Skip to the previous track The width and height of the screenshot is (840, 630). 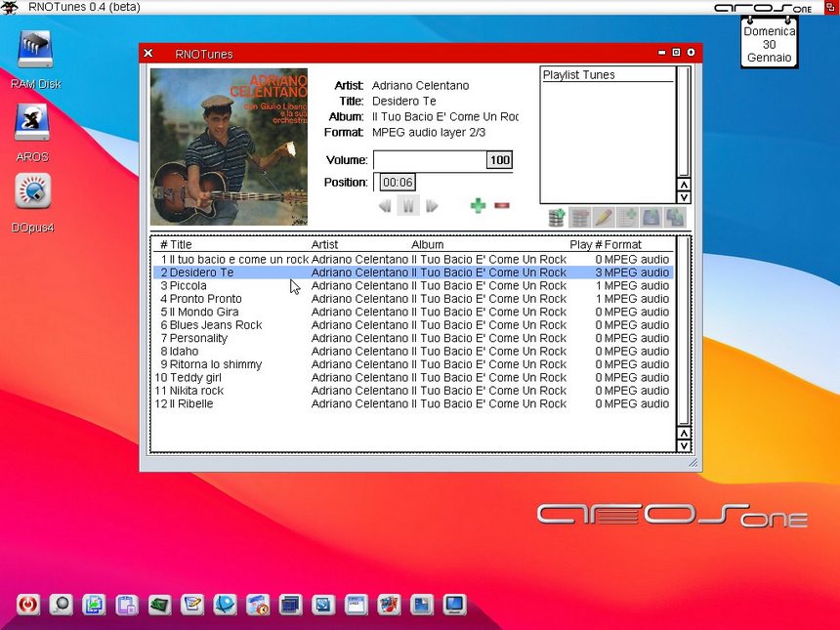click(x=385, y=206)
